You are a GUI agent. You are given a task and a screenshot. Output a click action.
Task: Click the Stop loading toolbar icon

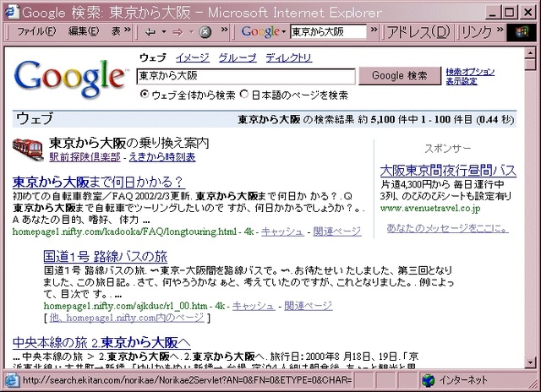205,32
